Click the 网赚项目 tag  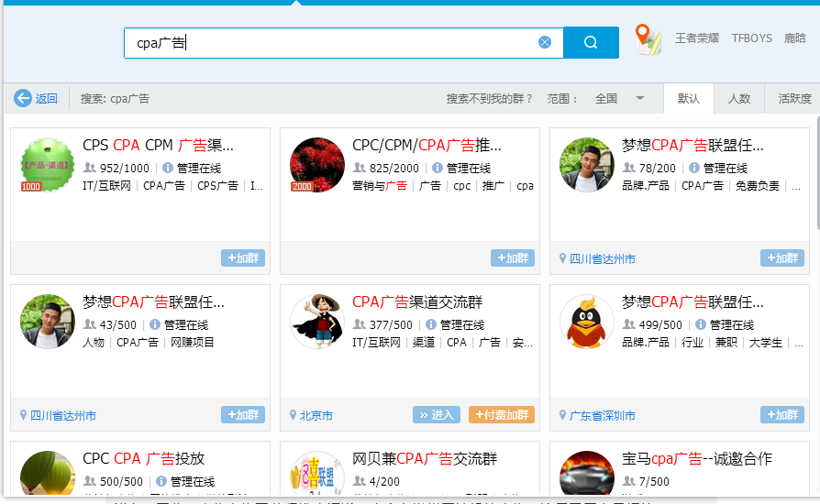click(x=192, y=343)
